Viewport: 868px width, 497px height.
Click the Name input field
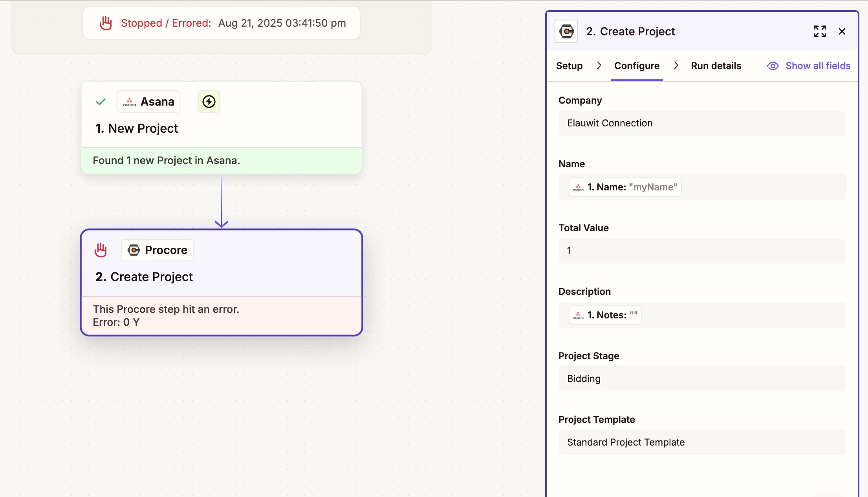(x=702, y=187)
